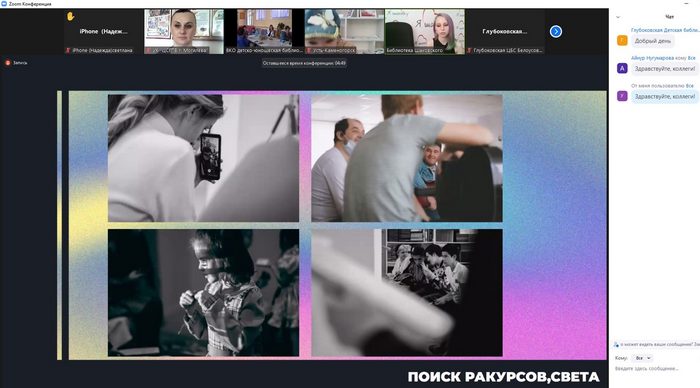Image resolution: width=700 pixels, height=388 pixels.
Task: Click the 'Чат' panel title
Action: pyautogui.click(x=669, y=17)
